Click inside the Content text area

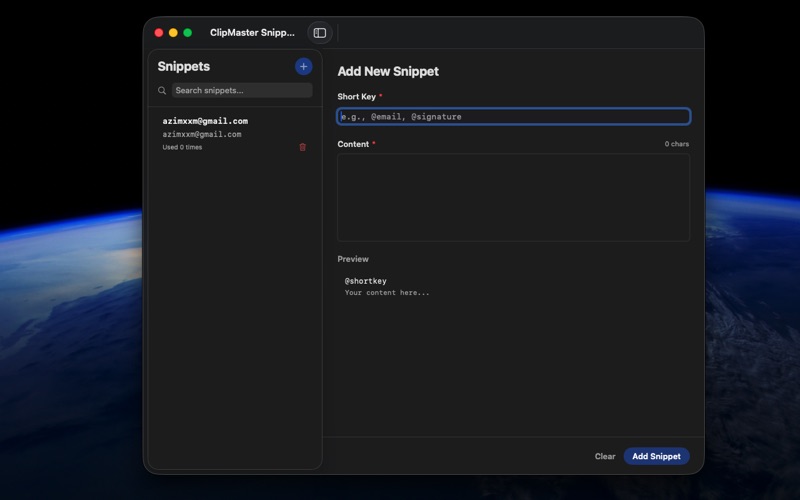(514, 197)
